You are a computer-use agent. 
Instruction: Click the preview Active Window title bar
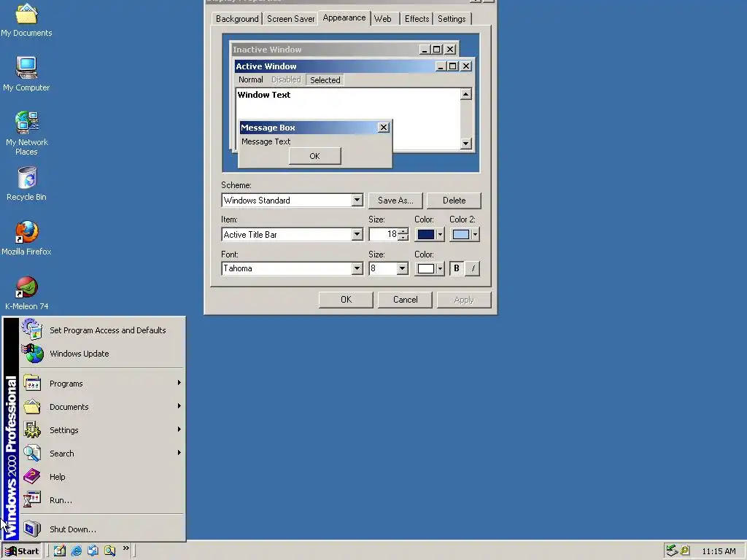tap(354, 66)
